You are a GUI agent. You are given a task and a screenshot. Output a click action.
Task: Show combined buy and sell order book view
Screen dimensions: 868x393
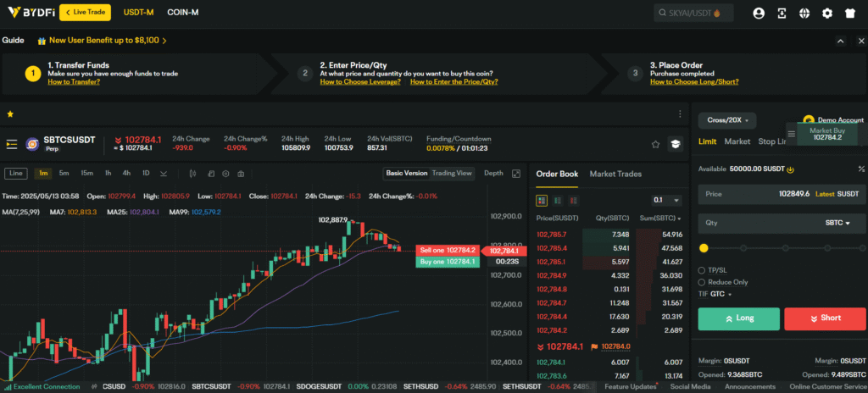(542, 201)
